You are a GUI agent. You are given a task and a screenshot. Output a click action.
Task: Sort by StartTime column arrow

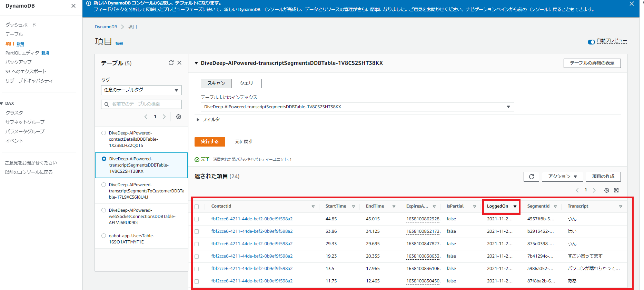pyautogui.click(x=354, y=207)
